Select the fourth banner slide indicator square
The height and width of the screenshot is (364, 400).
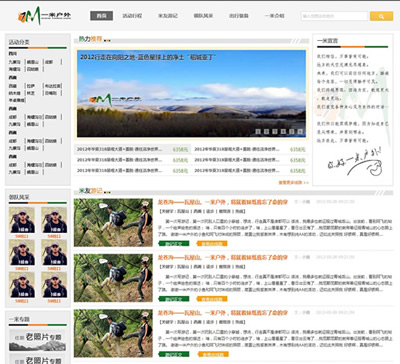(283, 132)
